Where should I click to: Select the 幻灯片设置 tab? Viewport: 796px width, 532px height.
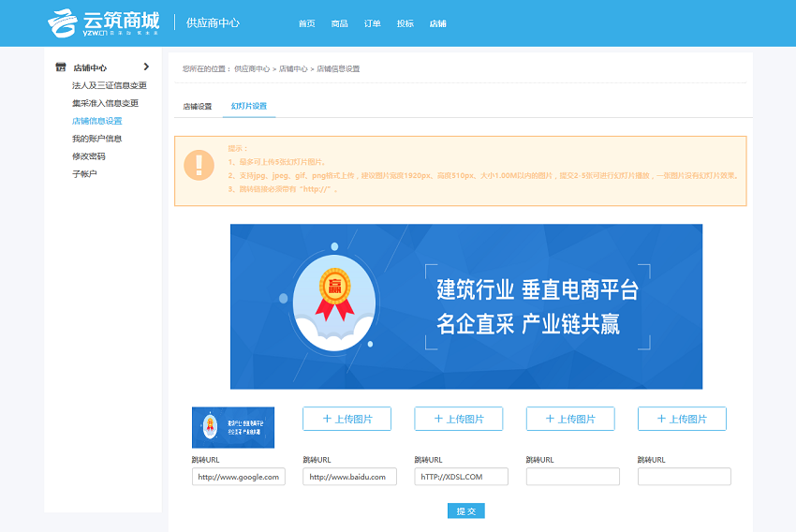tap(249, 107)
